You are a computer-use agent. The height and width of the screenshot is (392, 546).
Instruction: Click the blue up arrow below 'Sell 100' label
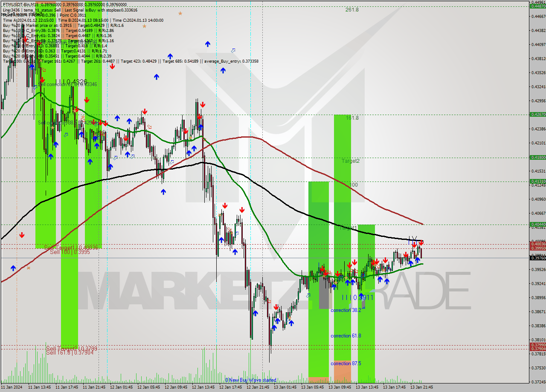click(x=13, y=268)
